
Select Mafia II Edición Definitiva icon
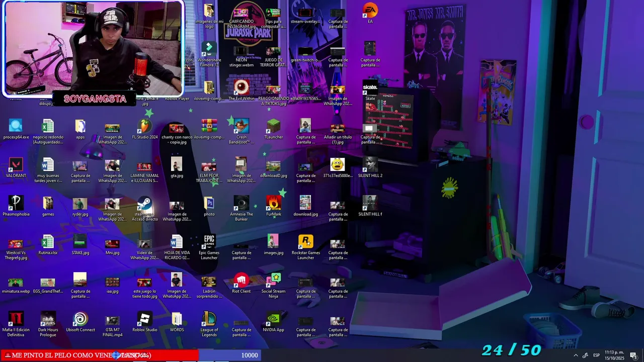(x=16, y=324)
